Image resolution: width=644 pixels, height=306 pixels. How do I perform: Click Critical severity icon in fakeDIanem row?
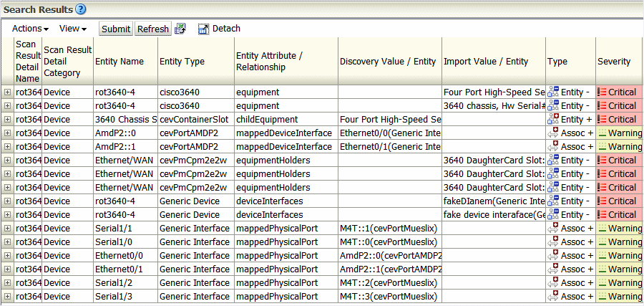coord(602,201)
